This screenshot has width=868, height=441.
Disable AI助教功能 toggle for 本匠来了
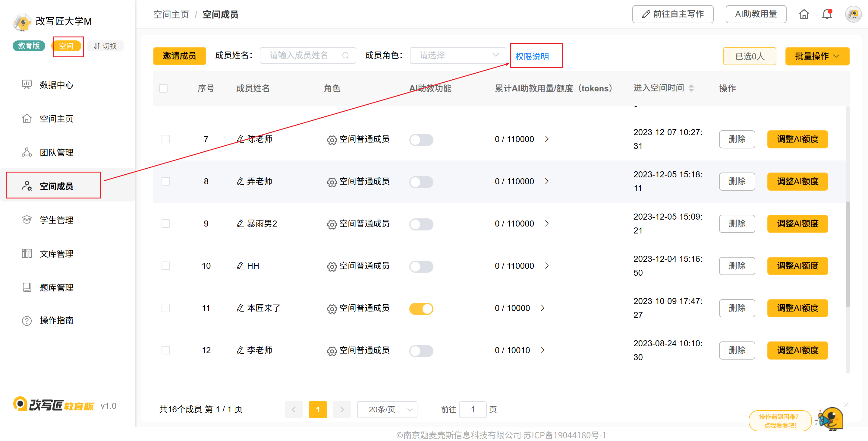click(421, 309)
